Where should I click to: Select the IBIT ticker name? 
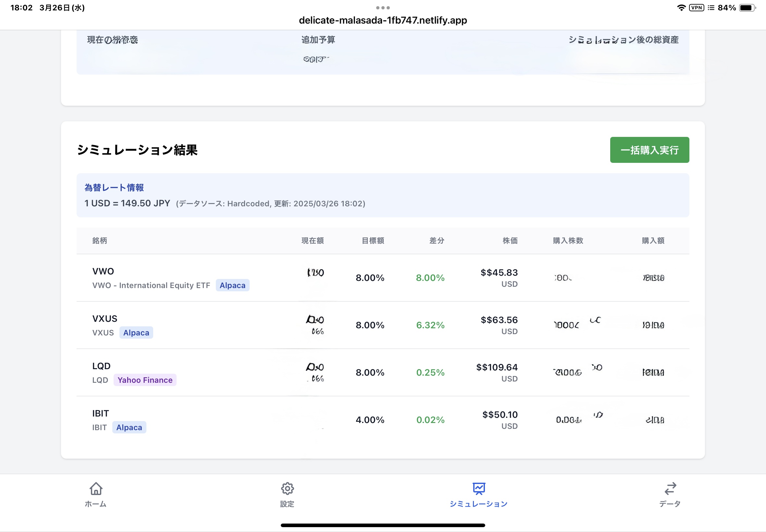click(101, 413)
